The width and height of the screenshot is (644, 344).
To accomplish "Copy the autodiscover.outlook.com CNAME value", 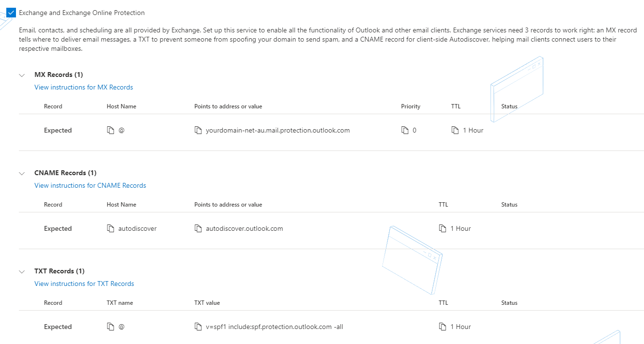I will click(198, 229).
